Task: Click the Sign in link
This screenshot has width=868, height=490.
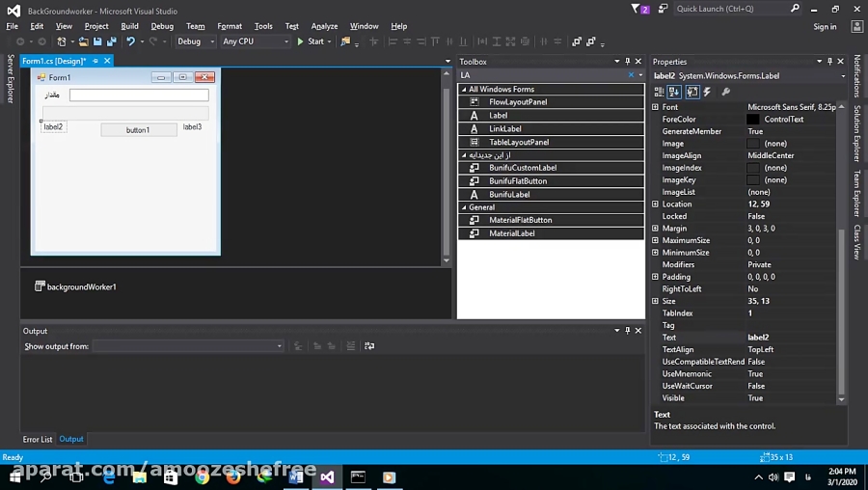Action: (825, 27)
